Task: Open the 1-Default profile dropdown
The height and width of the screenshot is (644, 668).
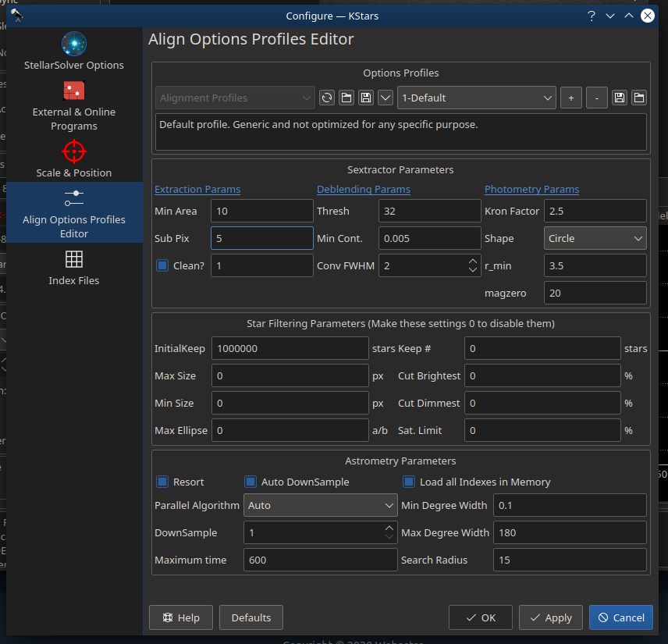Action: (x=476, y=98)
